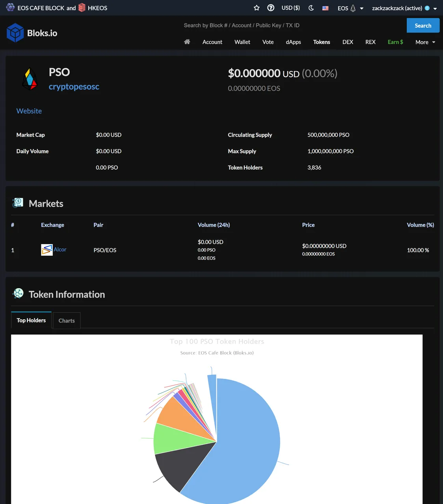
Task: Sort markets by Exchange column header
Action: pyautogui.click(x=52, y=225)
